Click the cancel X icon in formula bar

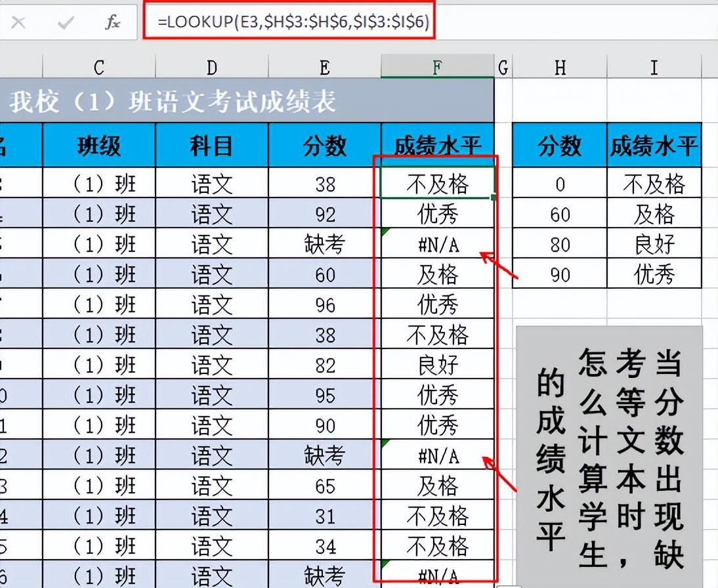coord(18,22)
